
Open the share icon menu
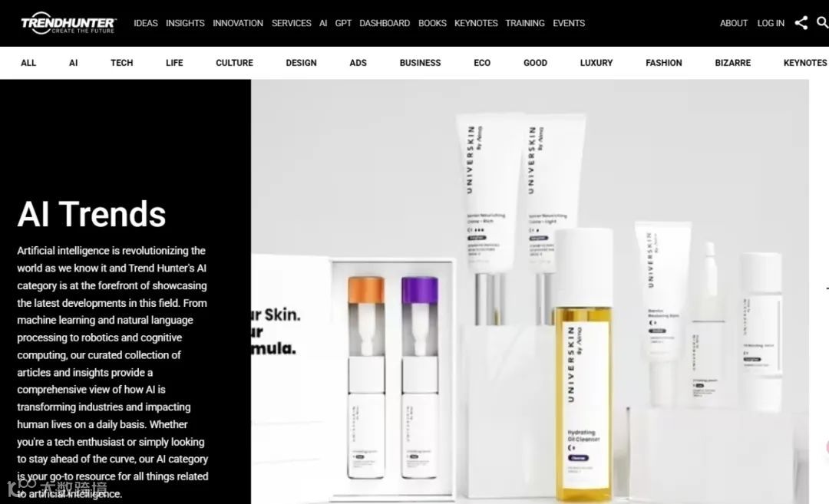click(801, 23)
